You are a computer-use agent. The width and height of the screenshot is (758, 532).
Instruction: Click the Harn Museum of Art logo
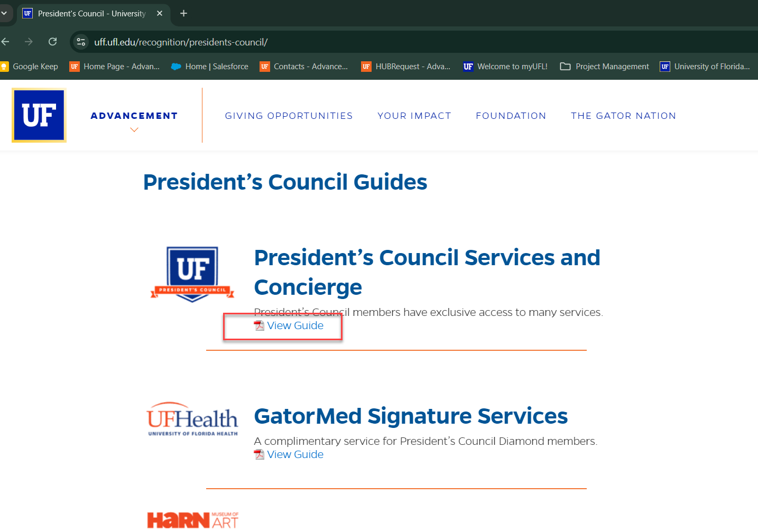pyautogui.click(x=192, y=520)
